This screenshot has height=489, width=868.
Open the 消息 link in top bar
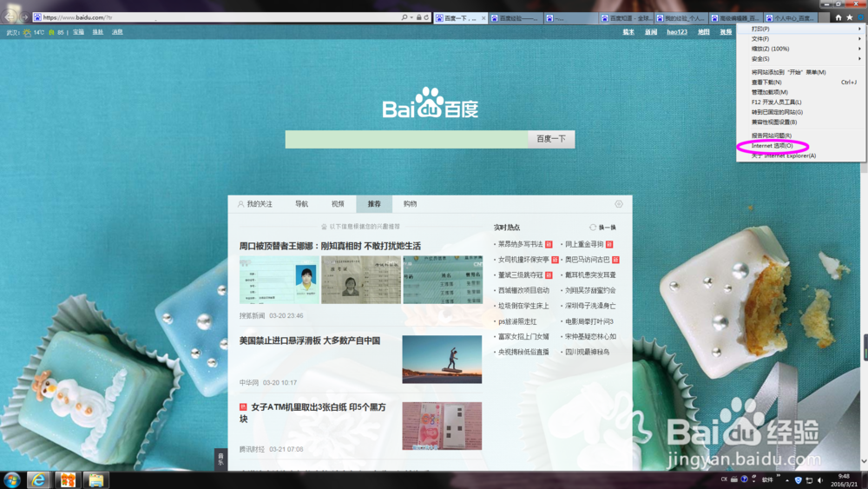click(117, 32)
